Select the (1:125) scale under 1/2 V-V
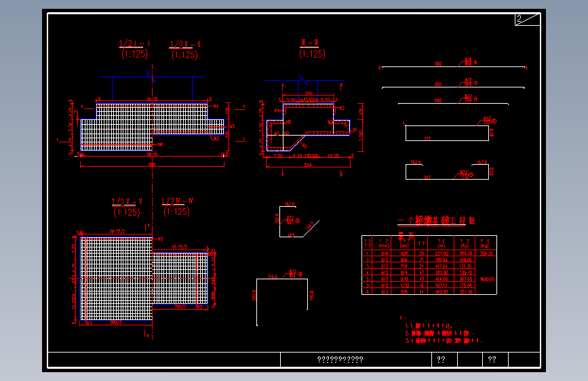This screenshot has height=381, width=588. [x=127, y=212]
